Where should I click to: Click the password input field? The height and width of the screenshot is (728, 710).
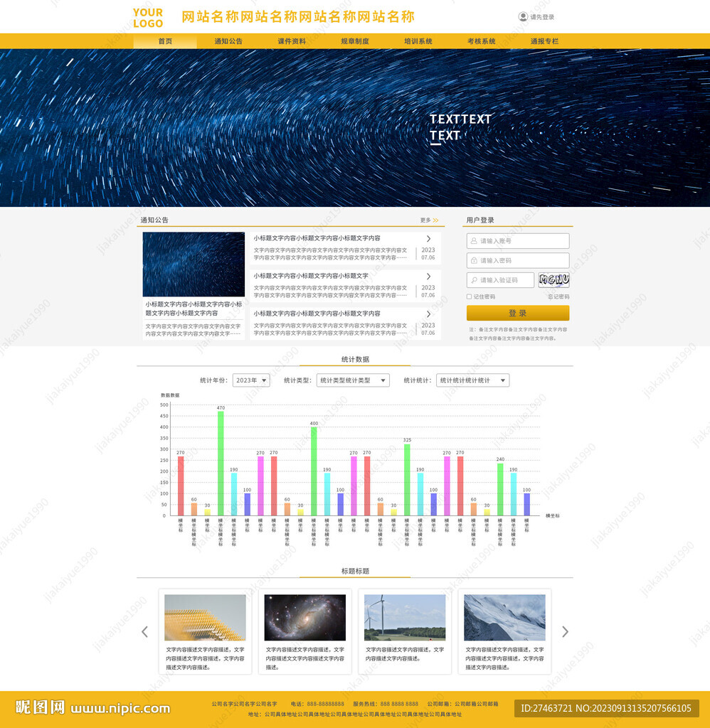[x=518, y=260]
